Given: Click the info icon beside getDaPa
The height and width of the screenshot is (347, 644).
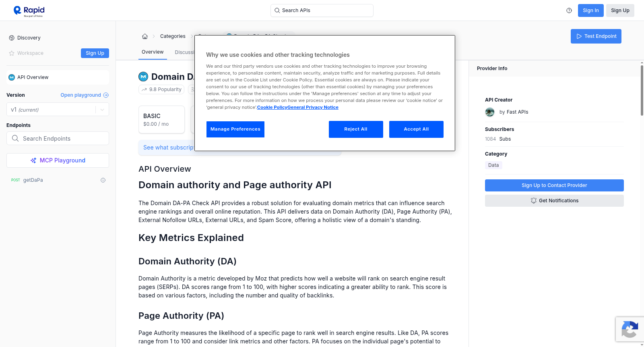Looking at the screenshot, I should 103,180.
